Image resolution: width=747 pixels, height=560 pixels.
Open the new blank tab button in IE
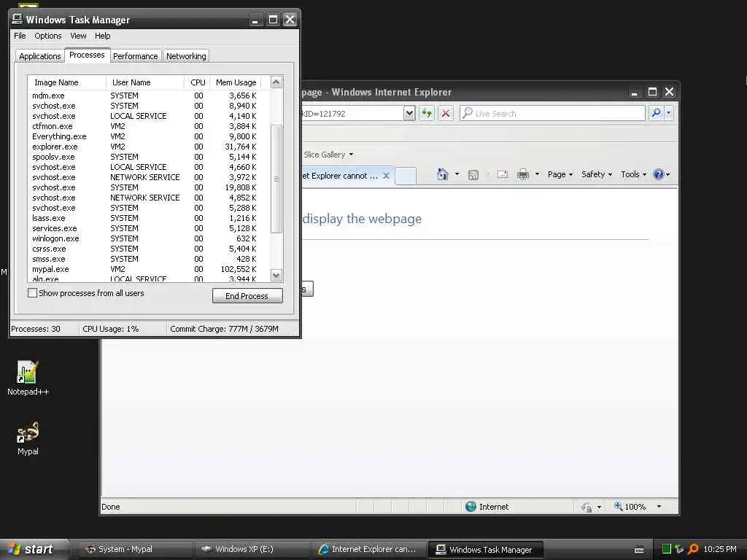pos(406,176)
